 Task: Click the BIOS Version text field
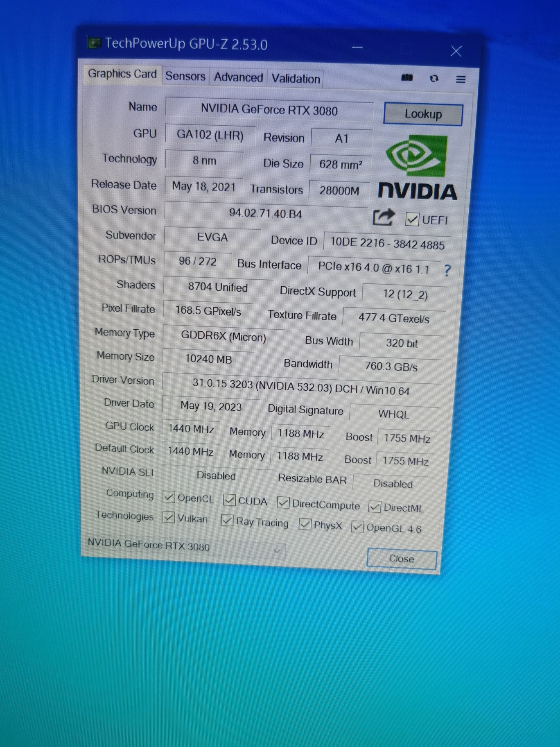click(265, 213)
